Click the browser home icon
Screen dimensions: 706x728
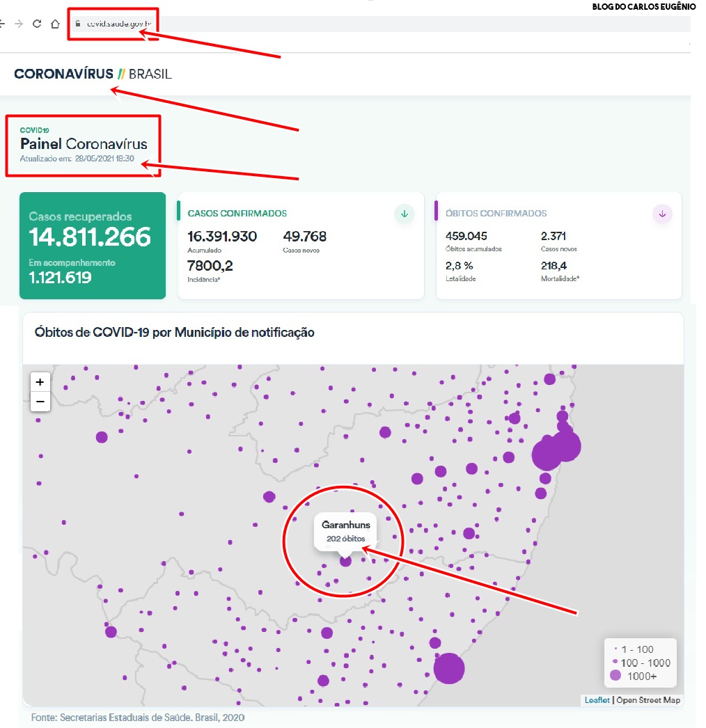[x=55, y=24]
